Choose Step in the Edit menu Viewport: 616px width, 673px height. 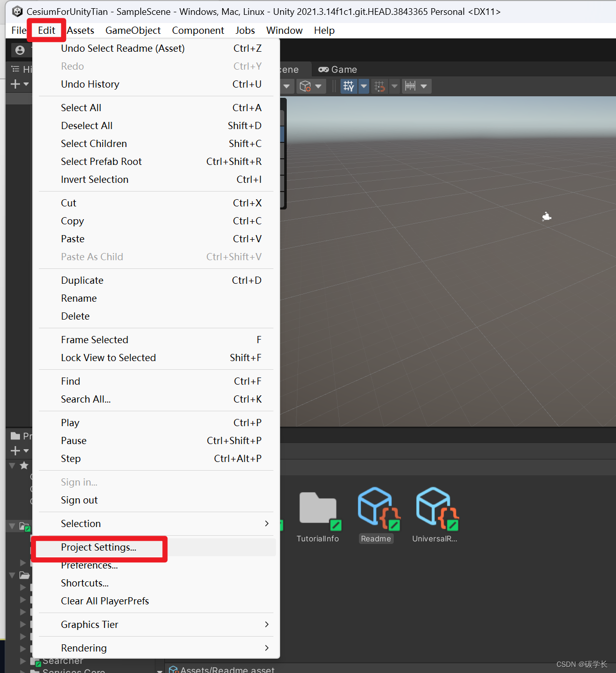pyautogui.click(x=156, y=458)
